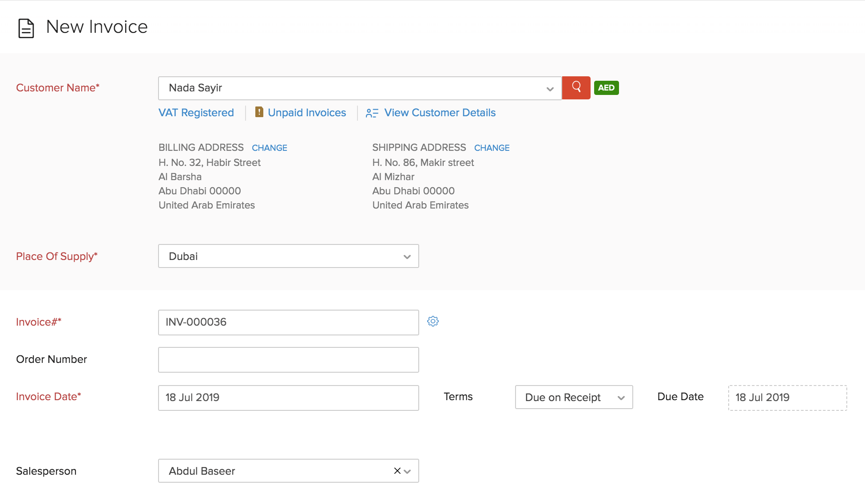Click the green AED currency badge
Image resolution: width=865 pixels, height=504 pixels.
606,88
